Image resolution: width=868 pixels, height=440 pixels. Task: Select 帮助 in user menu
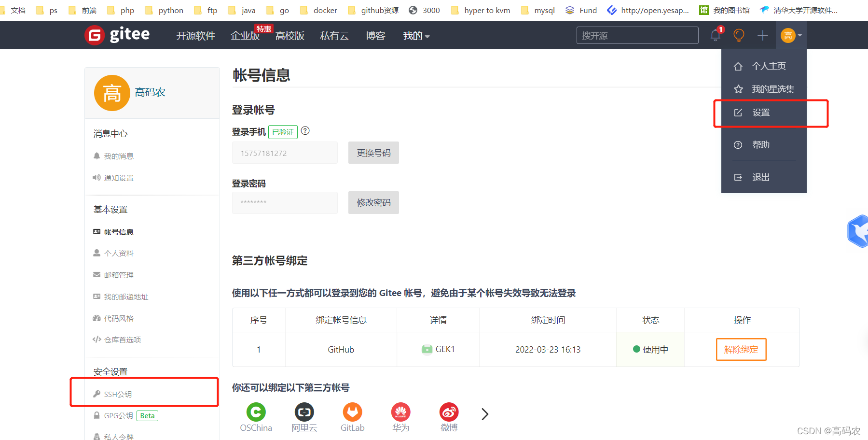(x=764, y=145)
